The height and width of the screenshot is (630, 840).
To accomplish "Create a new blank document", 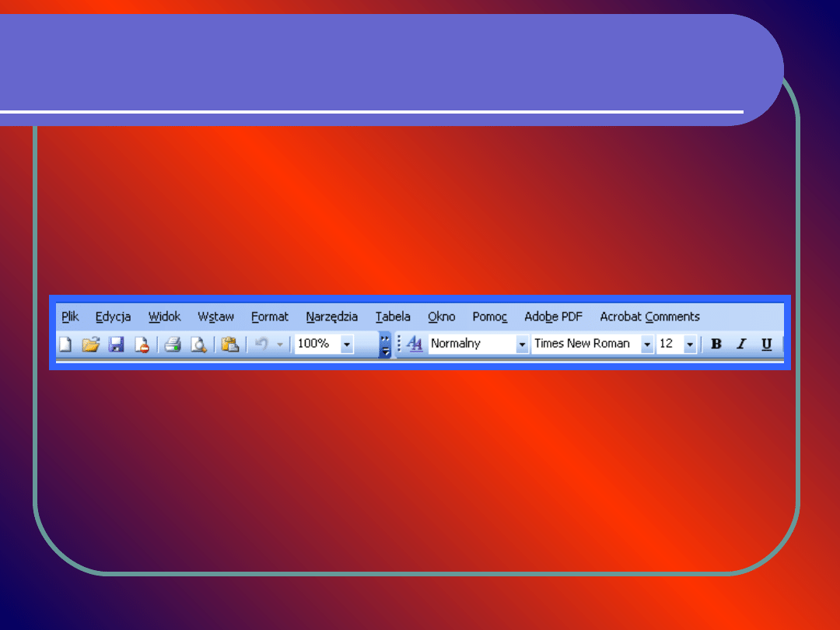I will pos(65,344).
